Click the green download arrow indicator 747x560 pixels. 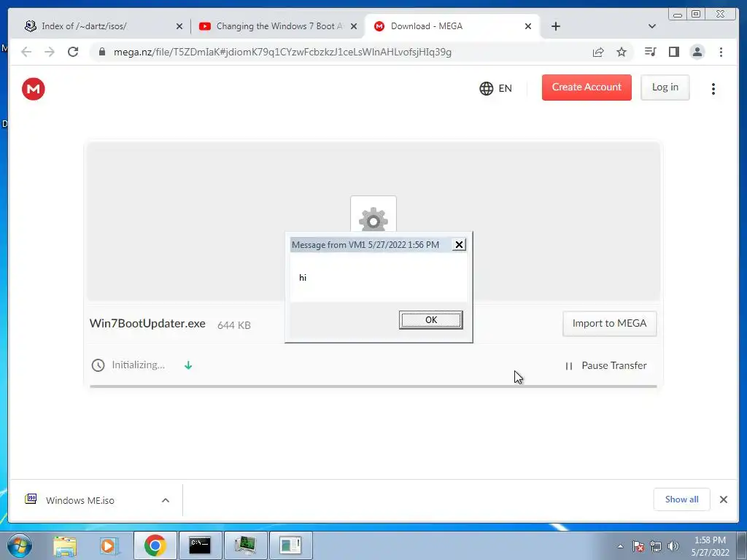tap(188, 365)
